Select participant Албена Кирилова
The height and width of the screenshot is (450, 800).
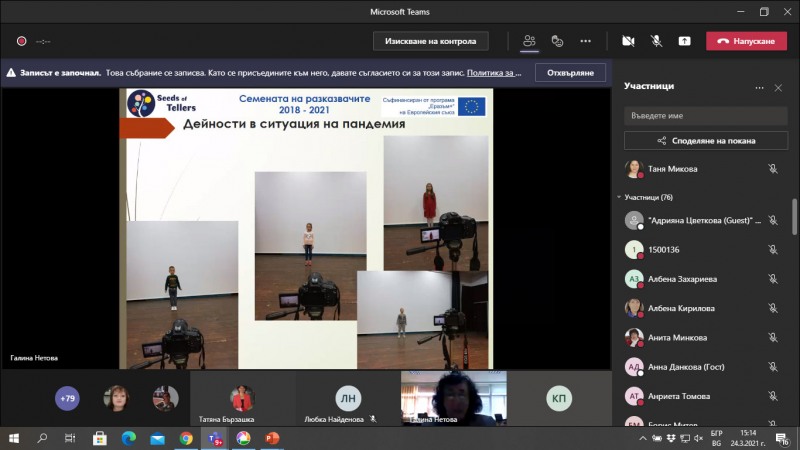click(704, 308)
